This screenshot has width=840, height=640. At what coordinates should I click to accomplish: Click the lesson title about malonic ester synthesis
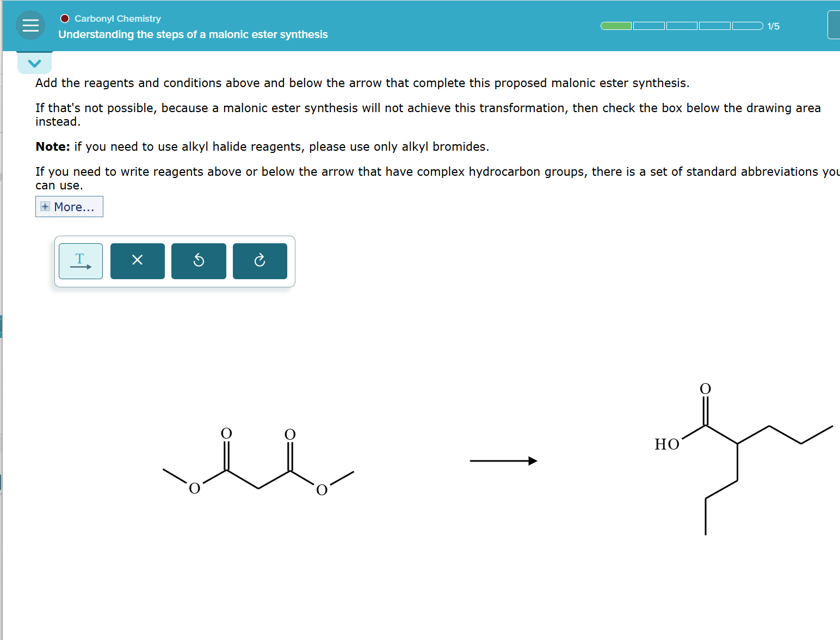(x=193, y=34)
